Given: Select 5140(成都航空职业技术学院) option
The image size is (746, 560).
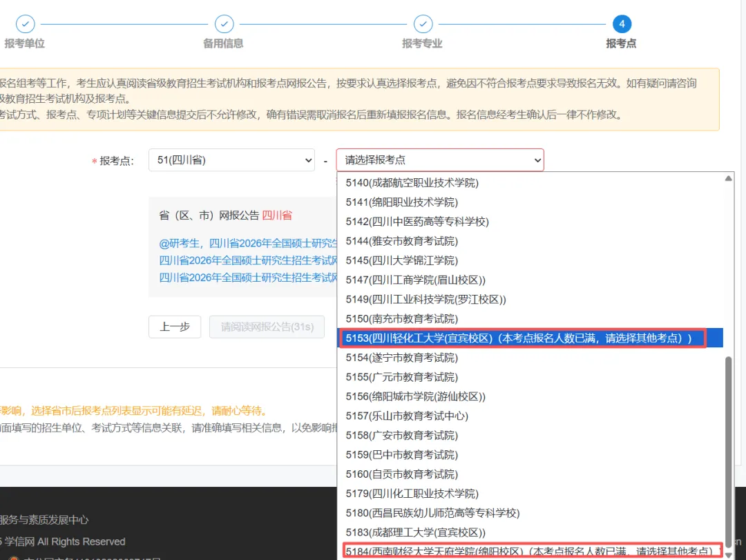Looking at the screenshot, I should (x=412, y=183).
